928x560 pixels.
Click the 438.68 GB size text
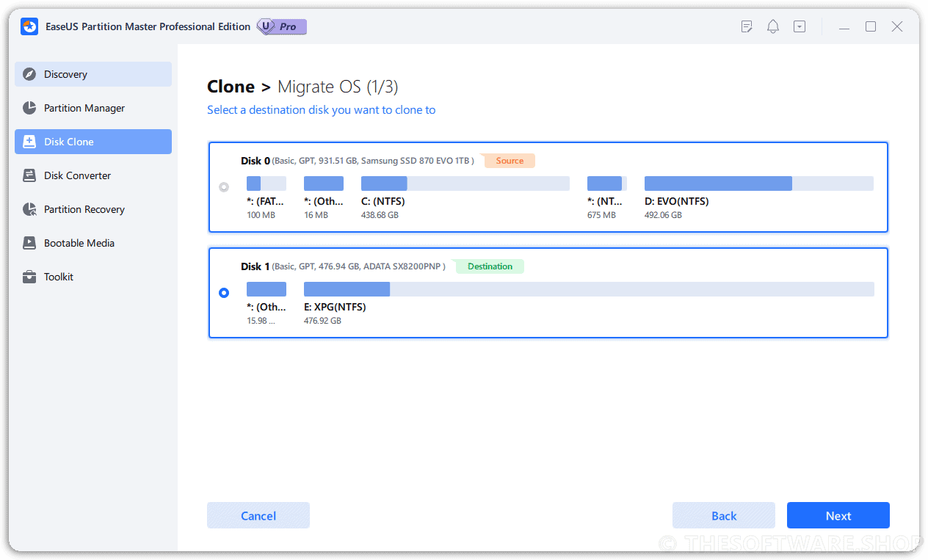click(380, 215)
